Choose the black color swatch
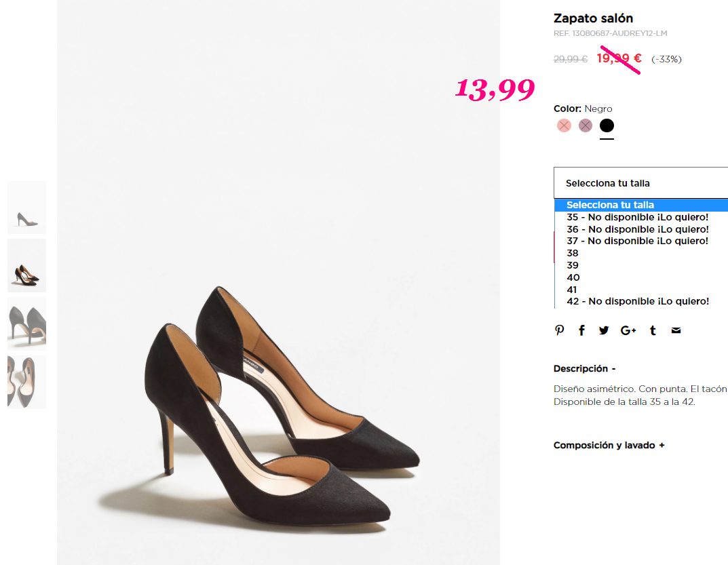Screen dimensions: 728x565 tap(607, 125)
